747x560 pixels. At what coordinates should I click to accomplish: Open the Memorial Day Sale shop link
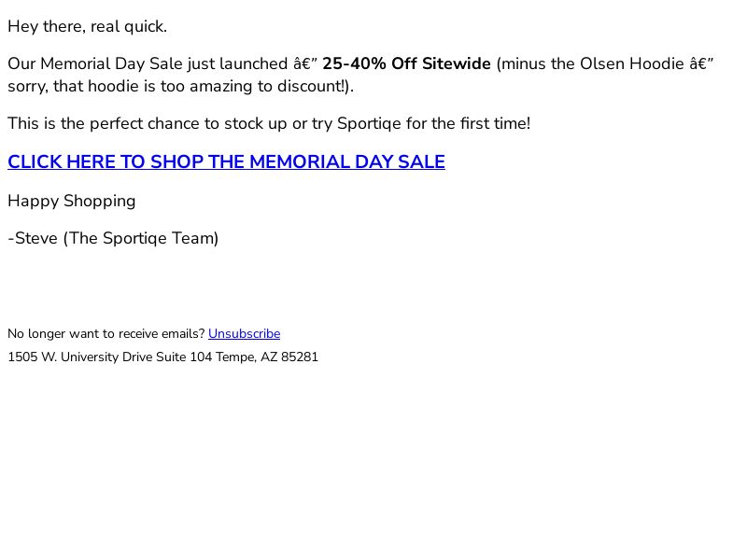pos(226,161)
